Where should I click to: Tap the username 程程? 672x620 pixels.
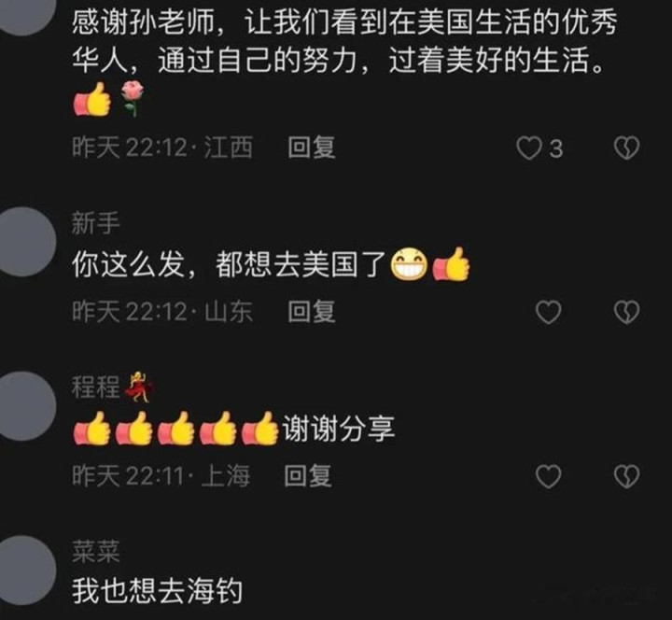tap(95, 387)
